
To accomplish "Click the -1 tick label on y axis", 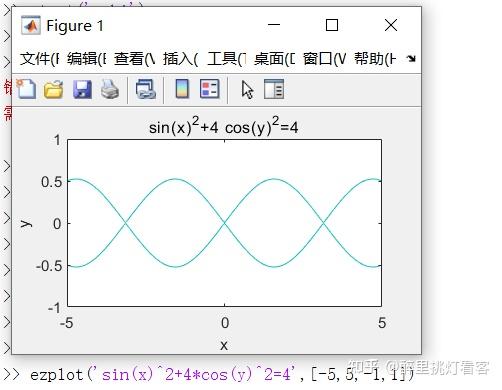I will point(54,307).
